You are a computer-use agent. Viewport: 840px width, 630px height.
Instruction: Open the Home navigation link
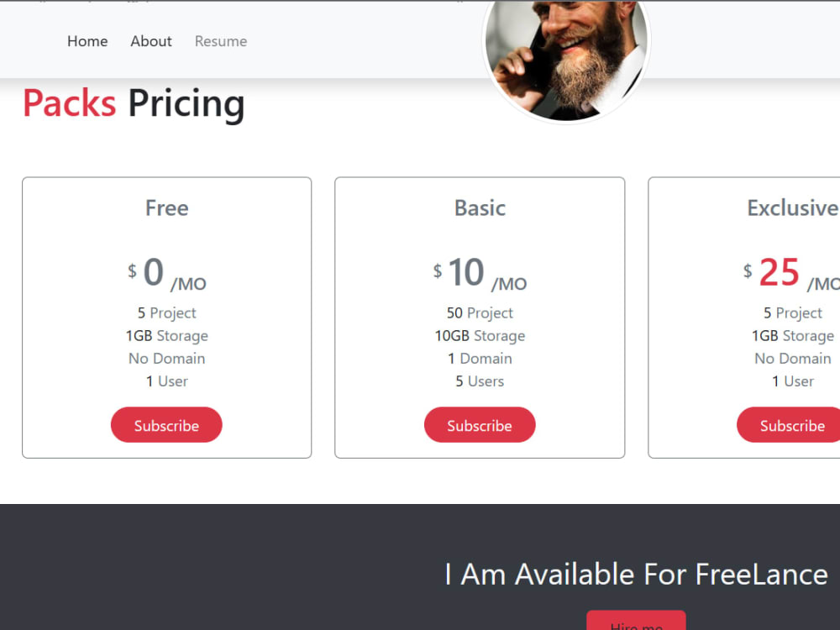[87, 41]
